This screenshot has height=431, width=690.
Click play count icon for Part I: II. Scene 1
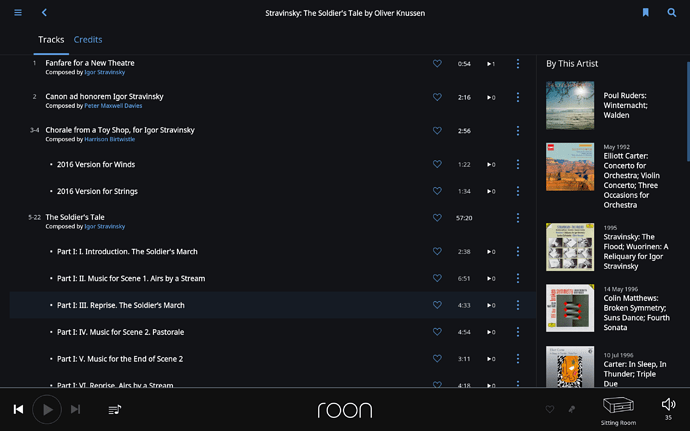coord(491,279)
